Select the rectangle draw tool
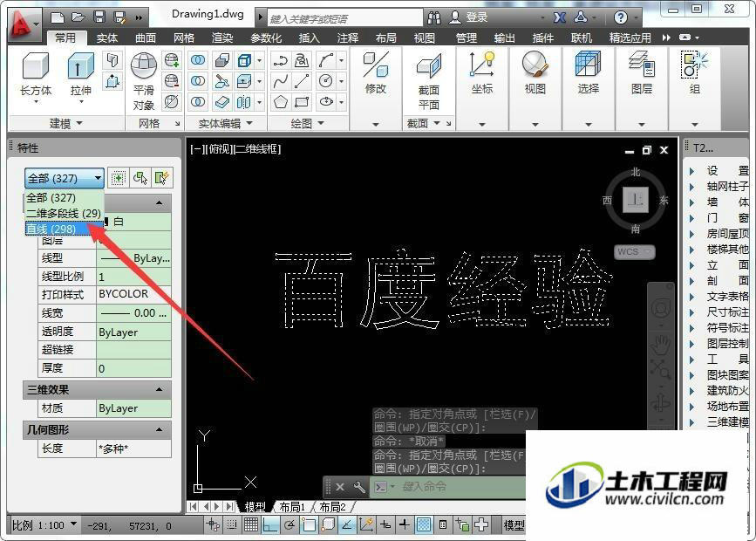The image size is (756, 541). [302, 102]
